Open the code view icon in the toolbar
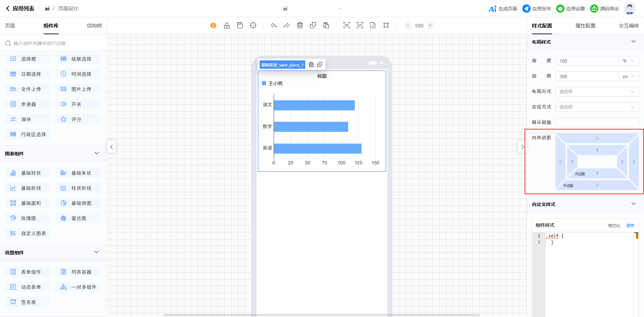The image size is (644, 317). click(x=360, y=25)
